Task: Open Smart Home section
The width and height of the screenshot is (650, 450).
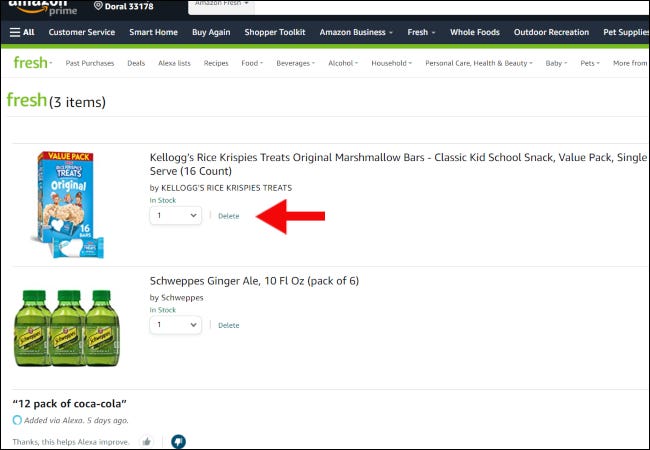Action: 153,32
